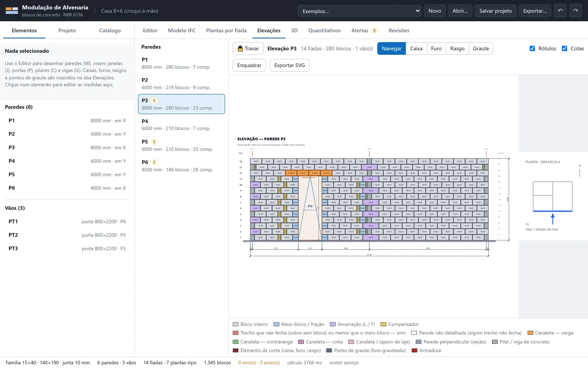Click the warning badge on wall P6
This screenshot has width=588, height=368.
coord(154,162)
